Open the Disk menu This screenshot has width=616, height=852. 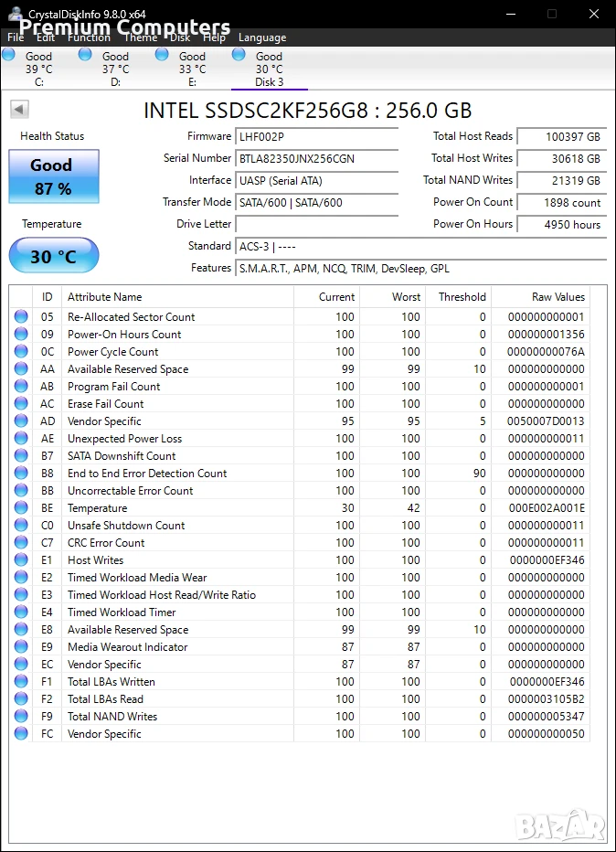pos(180,37)
